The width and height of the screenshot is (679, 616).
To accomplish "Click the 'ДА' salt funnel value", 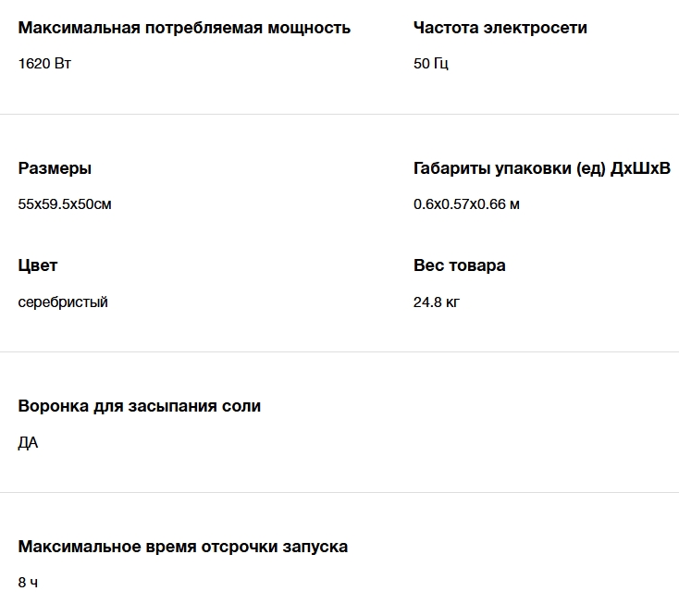I will pos(29,443).
